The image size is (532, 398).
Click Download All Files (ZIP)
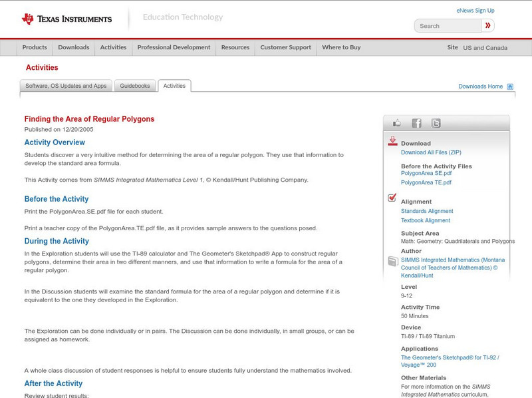tap(431, 152)
